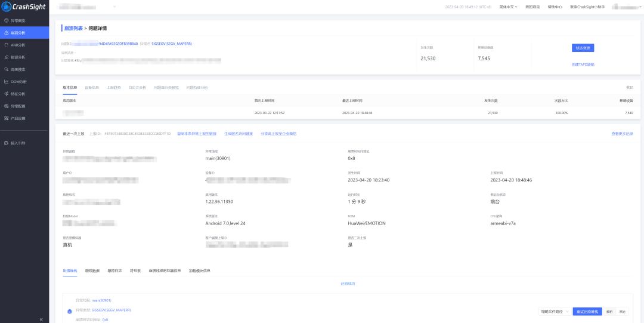Click the 异常配置 gear icon
The height and width of the screenshot is (323, 644).
pos(6,106)
